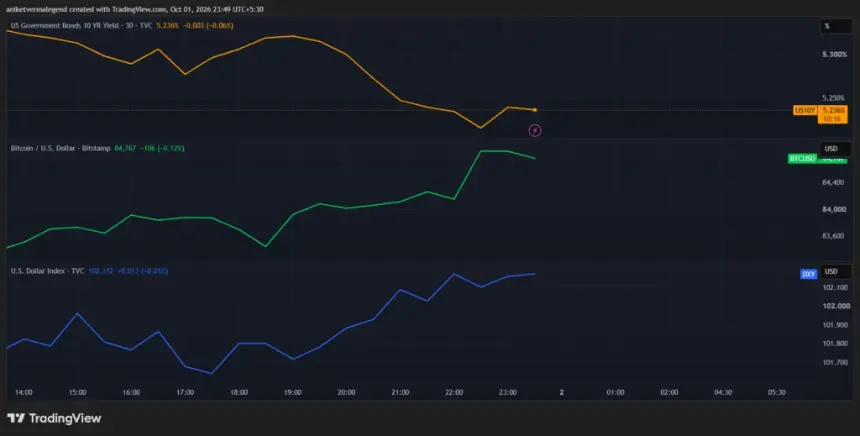This screenshot has height=436, width=860.
Task: Open the USD unit selector on Bitcoin pane
Action: coord(835,149)
